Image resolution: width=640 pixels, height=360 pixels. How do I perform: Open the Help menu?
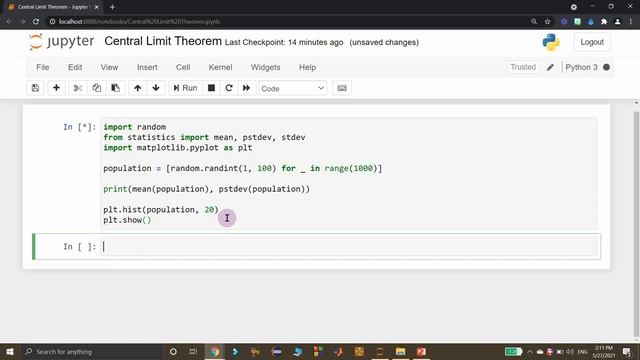pos(307,67)
